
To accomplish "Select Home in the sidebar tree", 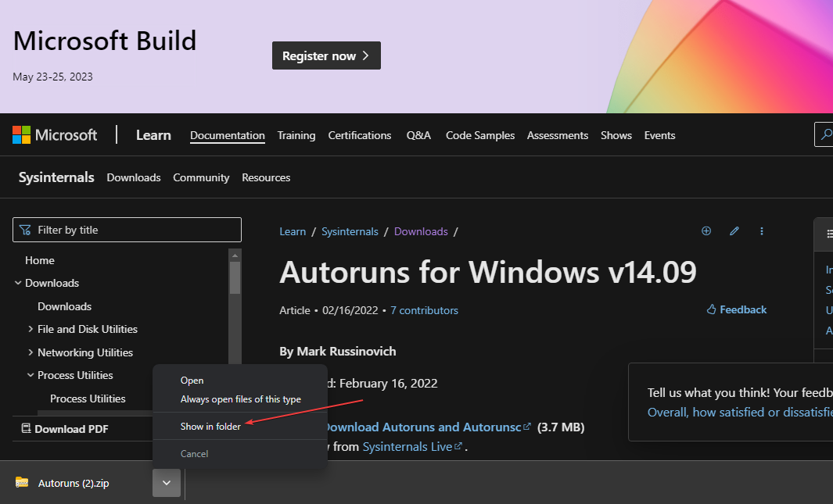I will click(x=40, y=260).
